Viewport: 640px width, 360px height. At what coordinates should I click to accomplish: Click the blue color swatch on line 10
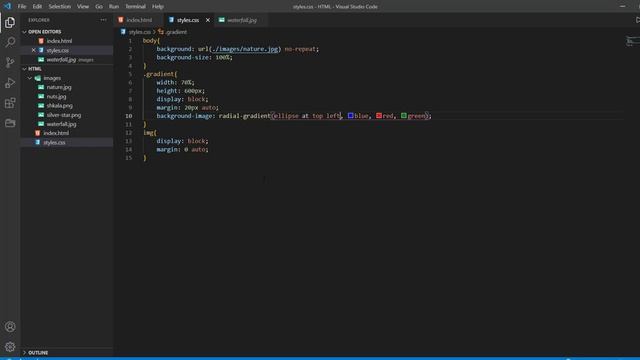350,116
